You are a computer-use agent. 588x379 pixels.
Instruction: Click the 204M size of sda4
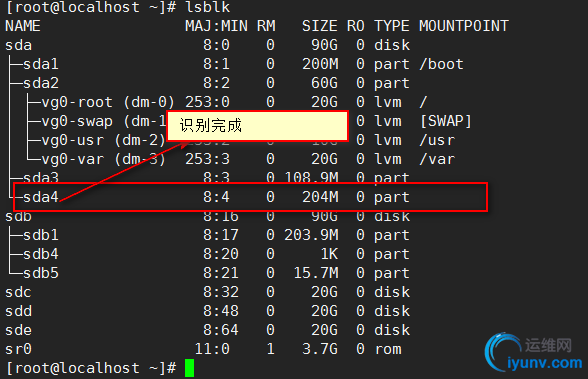point(320,197)
